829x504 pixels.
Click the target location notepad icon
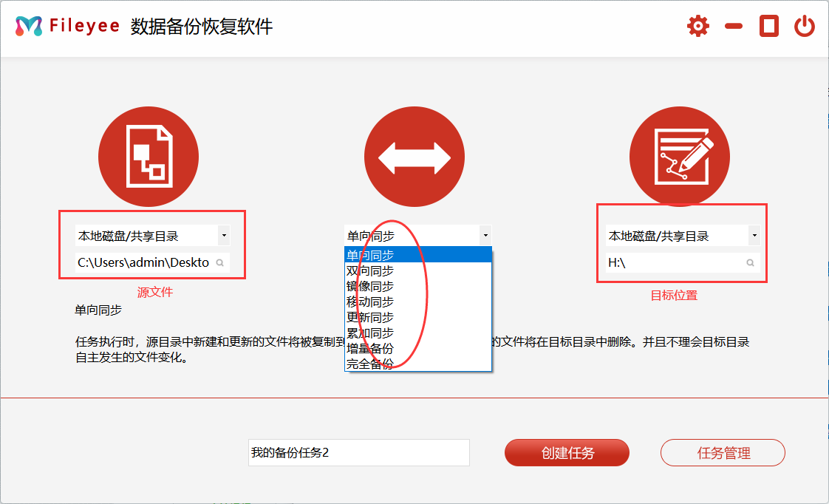point(680,157)
